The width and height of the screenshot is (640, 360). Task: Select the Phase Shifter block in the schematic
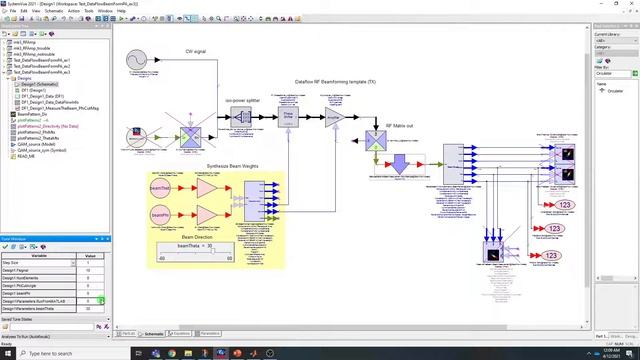coord(288,117)
